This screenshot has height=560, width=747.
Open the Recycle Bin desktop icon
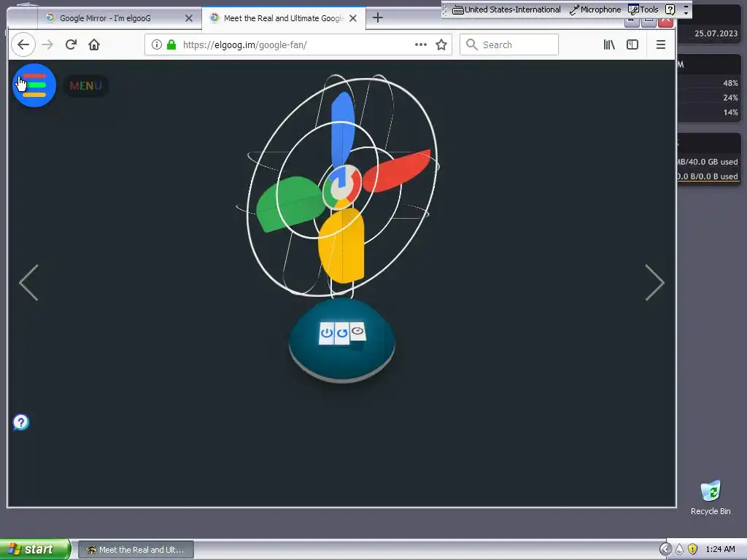tap(711, 497)
